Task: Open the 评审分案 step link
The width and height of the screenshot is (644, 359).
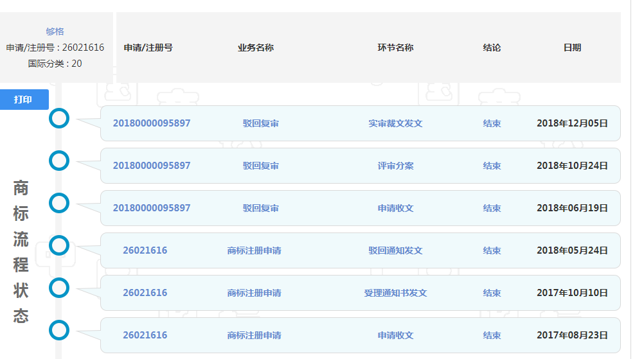Action: [395, 166]
